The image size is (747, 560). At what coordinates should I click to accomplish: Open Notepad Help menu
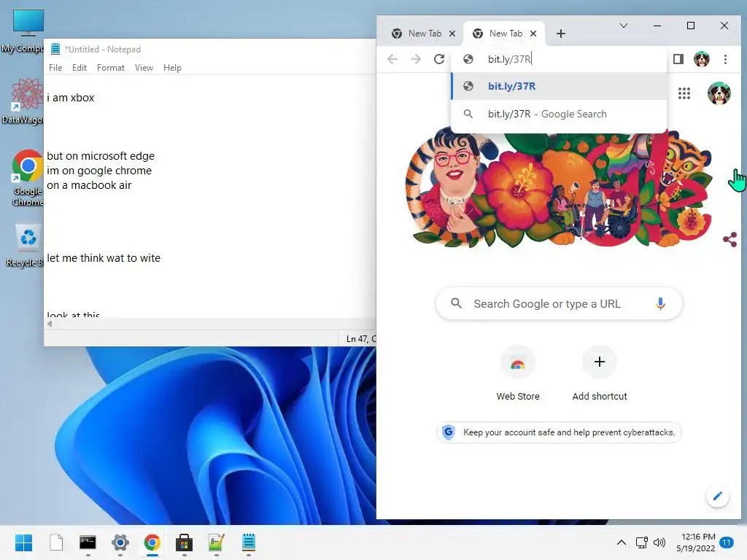[x=172, y=68]
